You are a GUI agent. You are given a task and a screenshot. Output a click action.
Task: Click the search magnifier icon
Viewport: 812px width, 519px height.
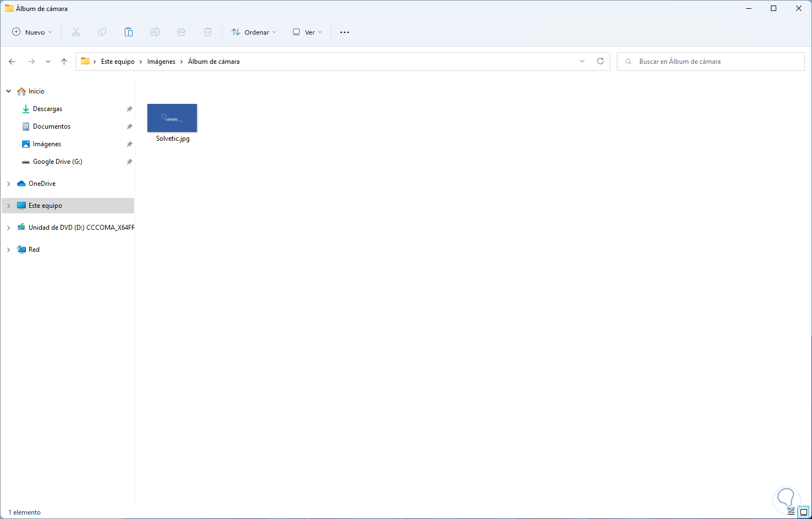tap(628, 62)
